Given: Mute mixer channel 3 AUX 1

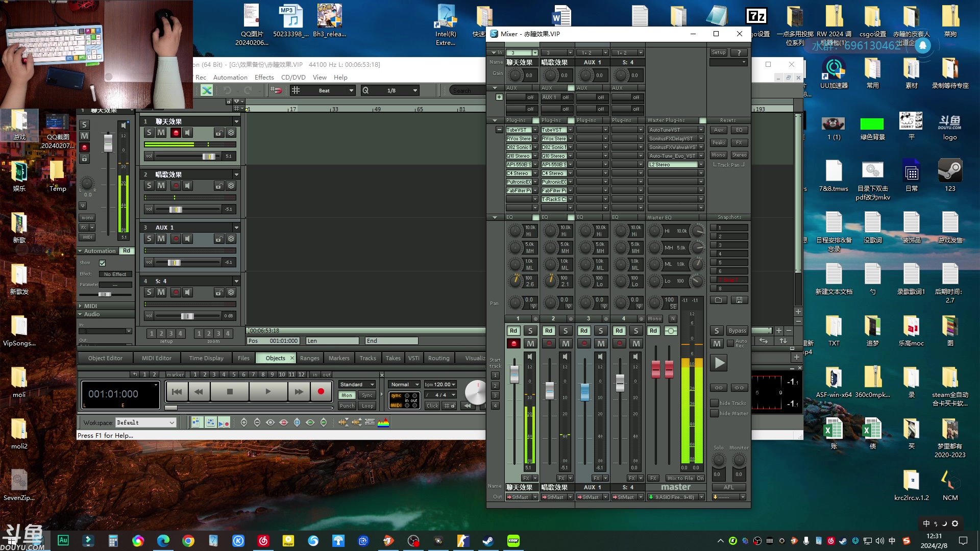Looking at the screenshot, I should pos(601,343).
